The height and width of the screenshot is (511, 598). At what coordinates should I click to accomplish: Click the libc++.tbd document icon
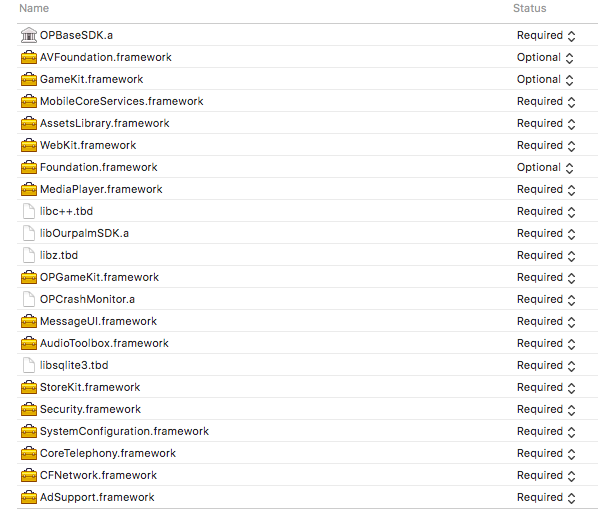tap(29, 211)
